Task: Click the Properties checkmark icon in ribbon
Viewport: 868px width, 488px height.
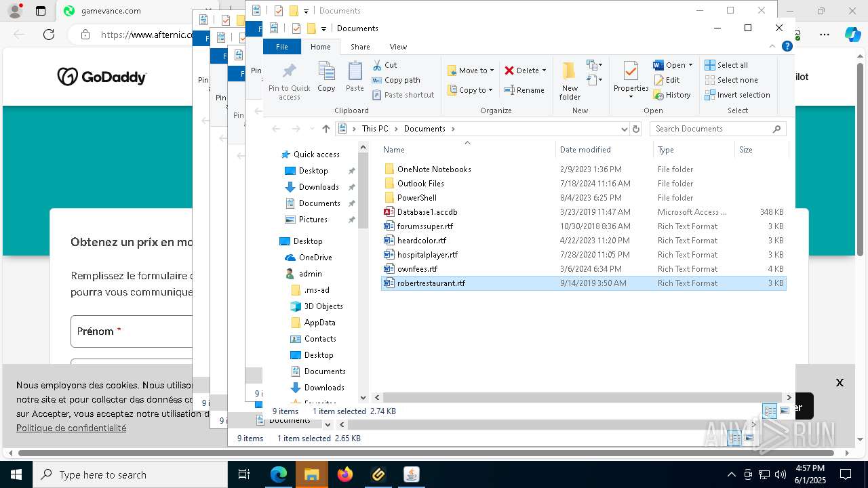Action: [631, 71]
